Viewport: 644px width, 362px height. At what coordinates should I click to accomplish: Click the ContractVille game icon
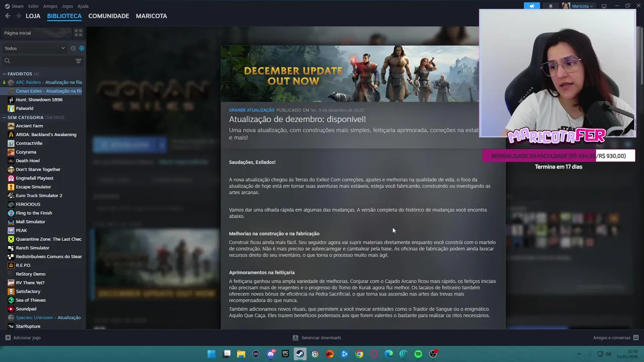(x=11, y=143)
